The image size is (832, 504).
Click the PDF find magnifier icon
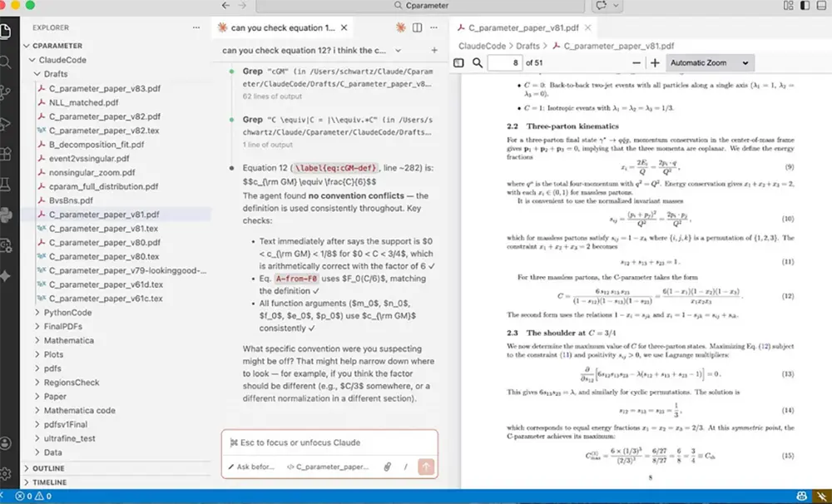(x=478, y=63)
